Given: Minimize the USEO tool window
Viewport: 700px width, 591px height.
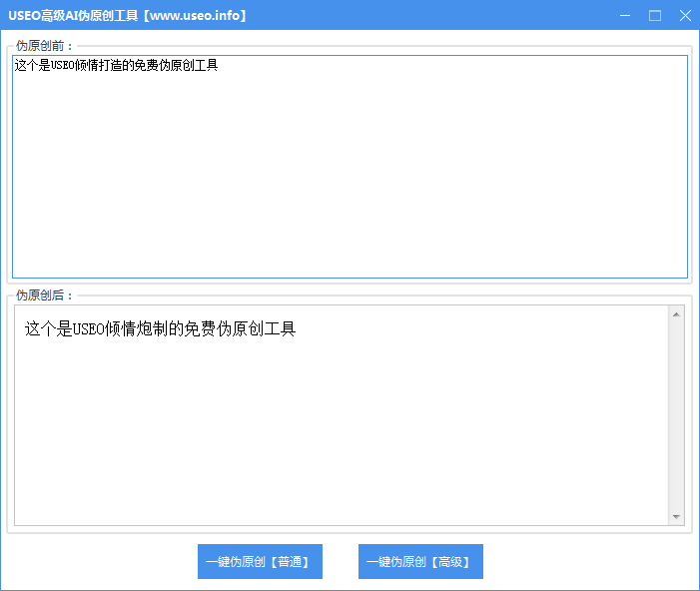Looking at the screenshot, I should 625,15.
